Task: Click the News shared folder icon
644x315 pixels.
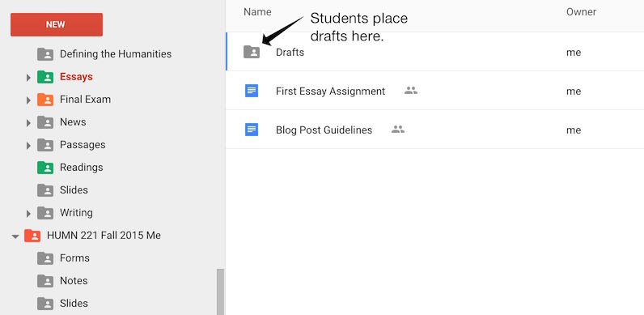Action: [x=45, y=122]
